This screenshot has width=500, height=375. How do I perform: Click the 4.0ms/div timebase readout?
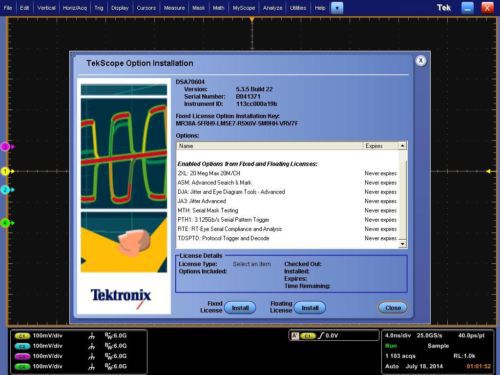[x=397, y=336]
